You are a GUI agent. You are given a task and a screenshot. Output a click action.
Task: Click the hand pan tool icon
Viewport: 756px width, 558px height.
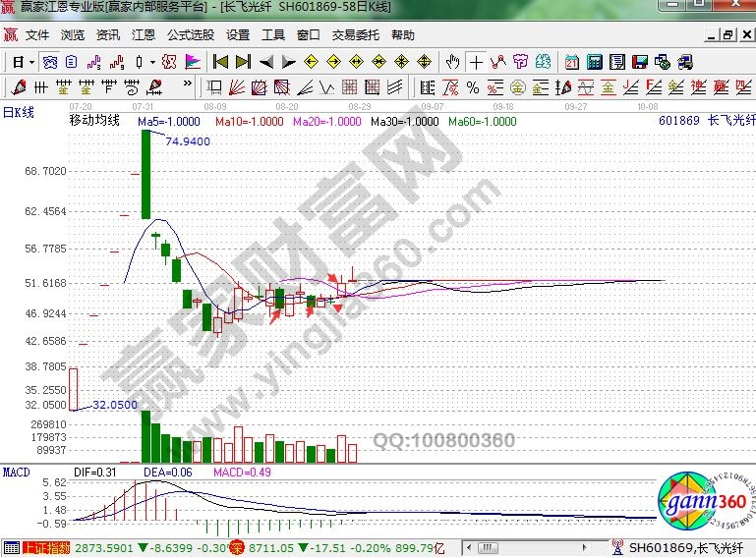pos(452,61)
